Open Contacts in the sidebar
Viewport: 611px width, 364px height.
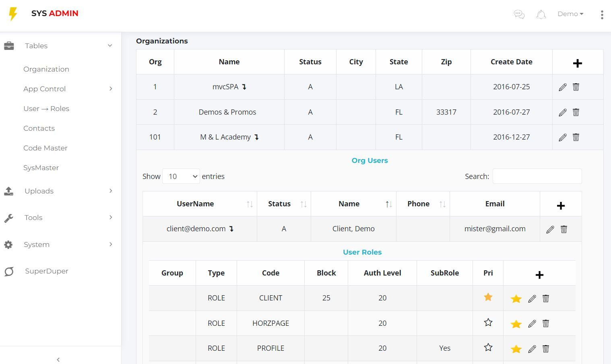[x=39, y=128]
